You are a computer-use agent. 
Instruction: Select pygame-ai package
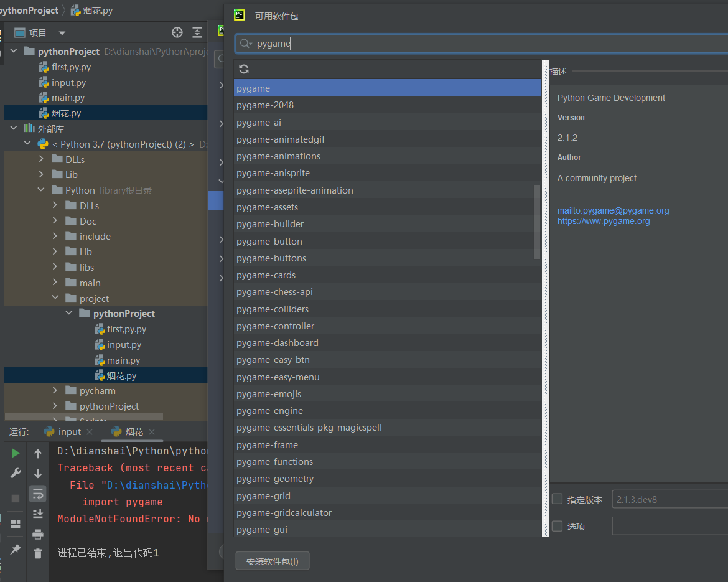click(387, 122)
